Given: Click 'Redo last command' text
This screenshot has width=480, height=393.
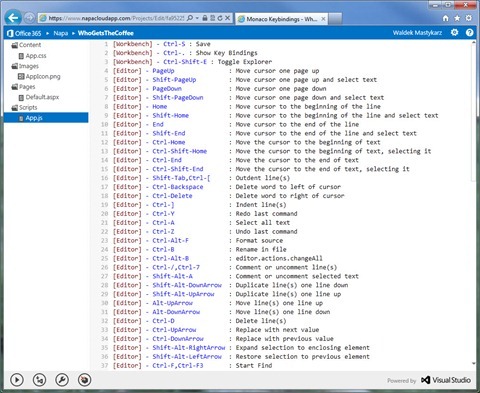Looking at the screenshot, I should pyautogui.click(x=266, y=214).
